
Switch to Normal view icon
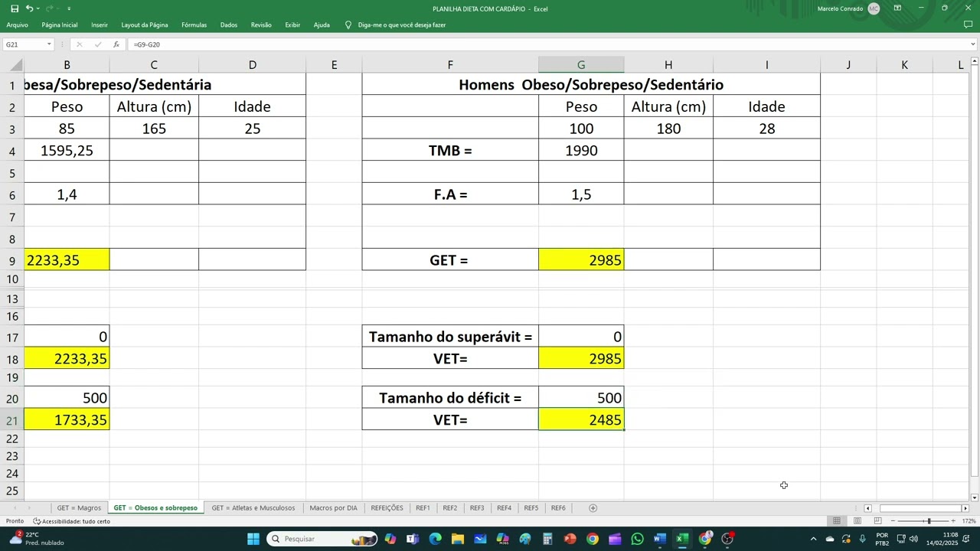(837, 521)
